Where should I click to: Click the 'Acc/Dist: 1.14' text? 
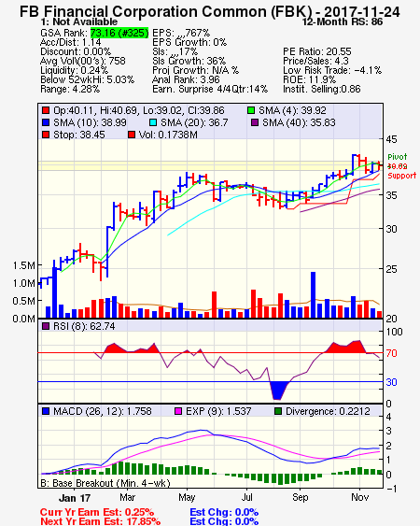(x=70, y=42)
